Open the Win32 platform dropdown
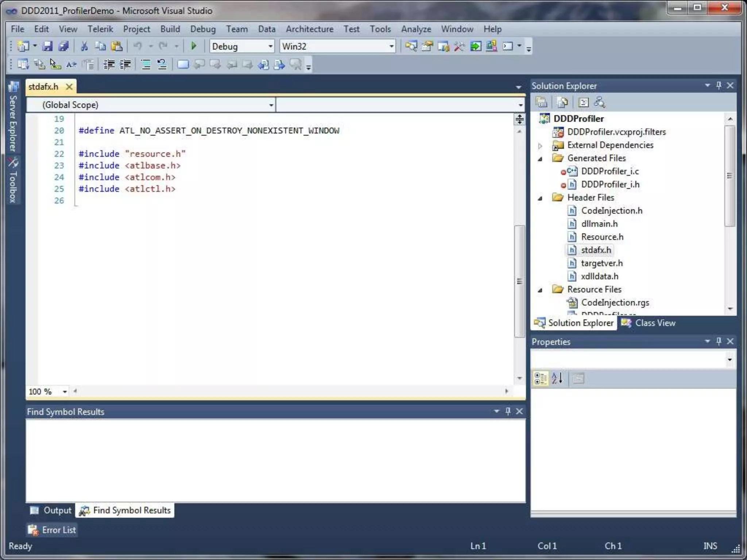 (391, 46)
